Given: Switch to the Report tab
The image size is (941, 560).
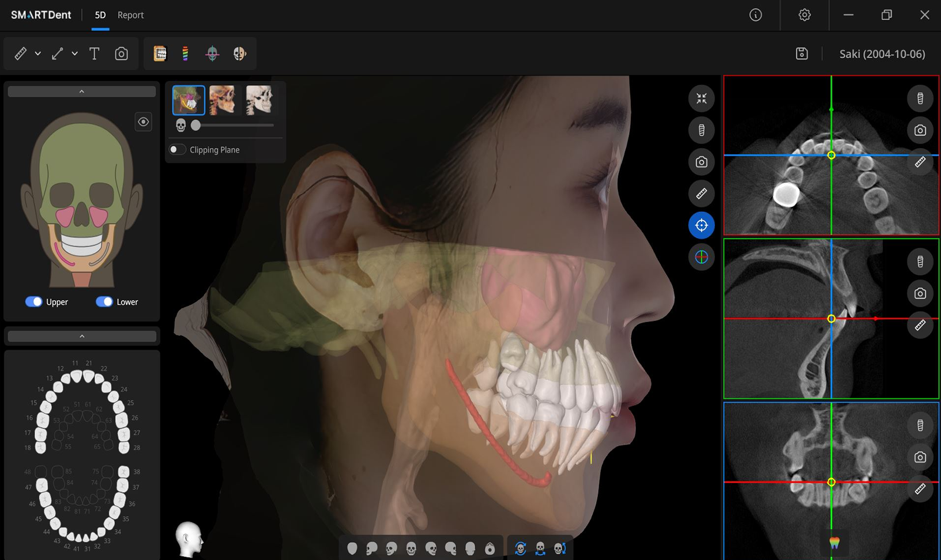Looking at the screenshot, I should coord(130,15).
